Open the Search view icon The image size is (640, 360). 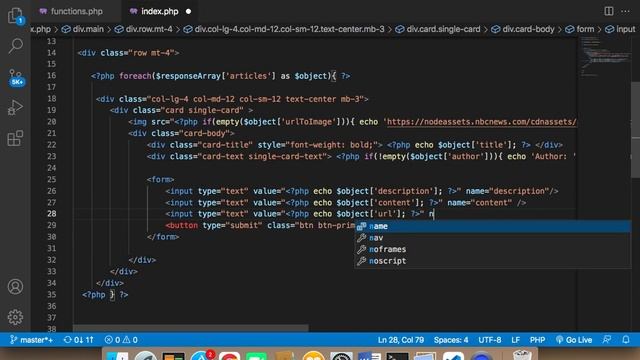(x=16, y=46)
